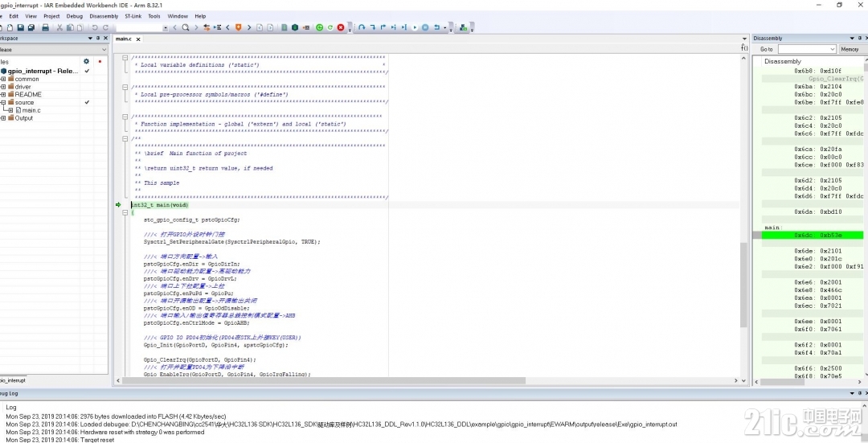Screen dimensions: 868x443
Task: Open the Tools menu
Action: 154,16
